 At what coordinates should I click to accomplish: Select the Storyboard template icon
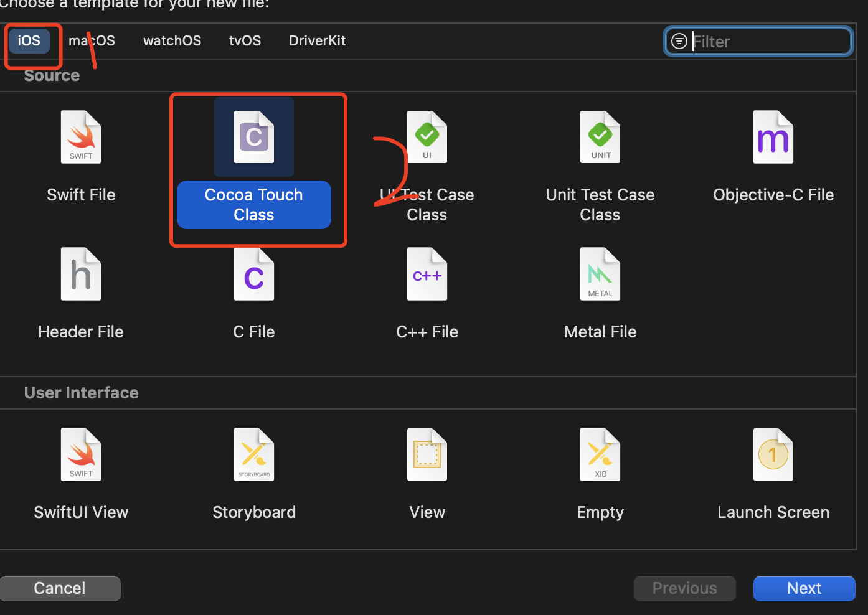point(254,455)
